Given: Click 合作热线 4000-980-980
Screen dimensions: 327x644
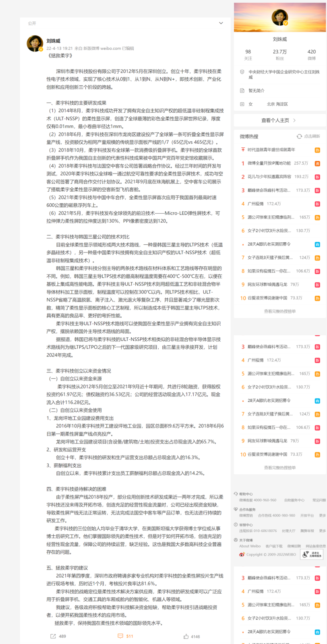Looking at the screenshot, I should 277,516.
